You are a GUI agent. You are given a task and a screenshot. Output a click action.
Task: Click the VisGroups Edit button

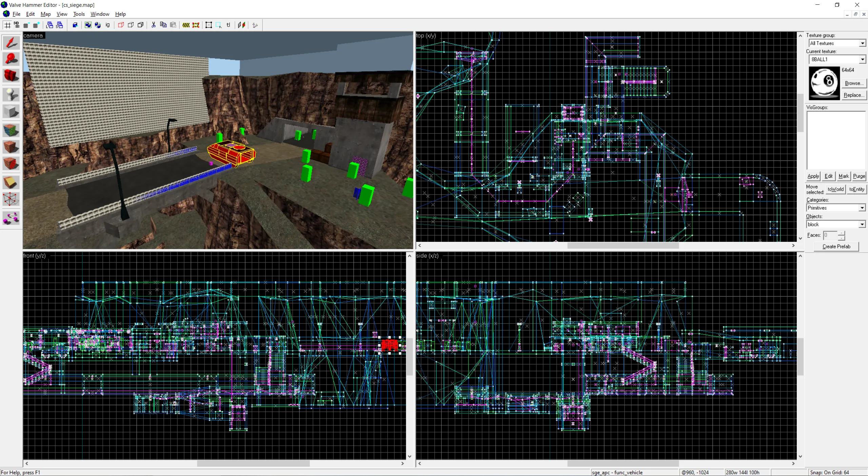click(828, 176)
